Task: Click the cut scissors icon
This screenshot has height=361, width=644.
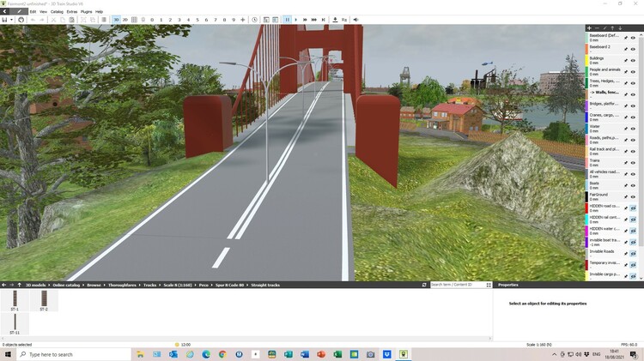Action: coord(53,20)
